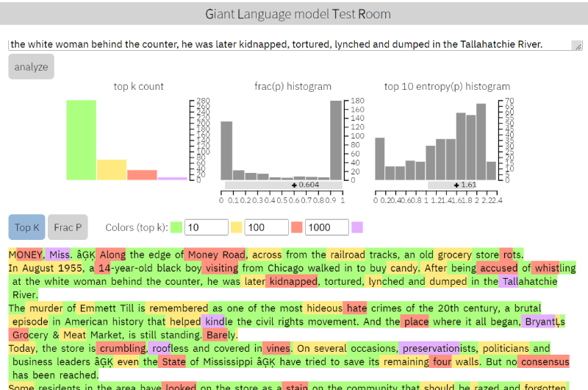Click the green top-k color swatch
Viewport: 588px width, 390px height.
click(176, 227)
